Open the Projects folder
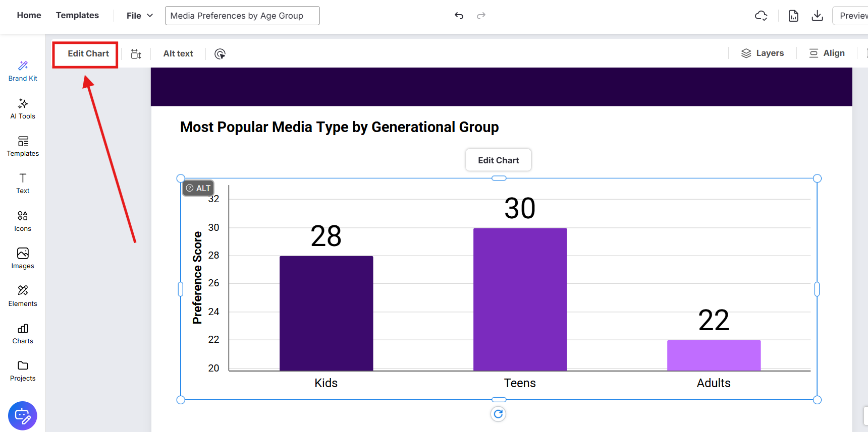This screenshot has height=432, width=868. click(x=23, y=371)
